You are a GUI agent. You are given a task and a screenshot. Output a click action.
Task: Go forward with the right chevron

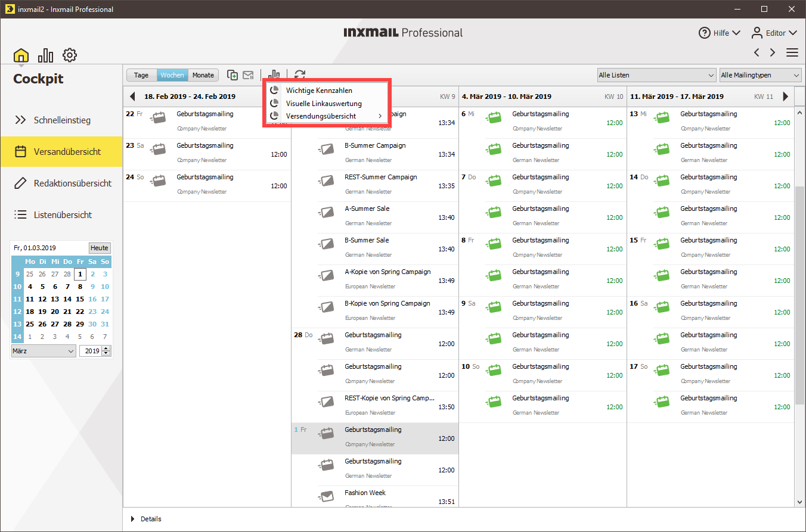coord(773,52)
